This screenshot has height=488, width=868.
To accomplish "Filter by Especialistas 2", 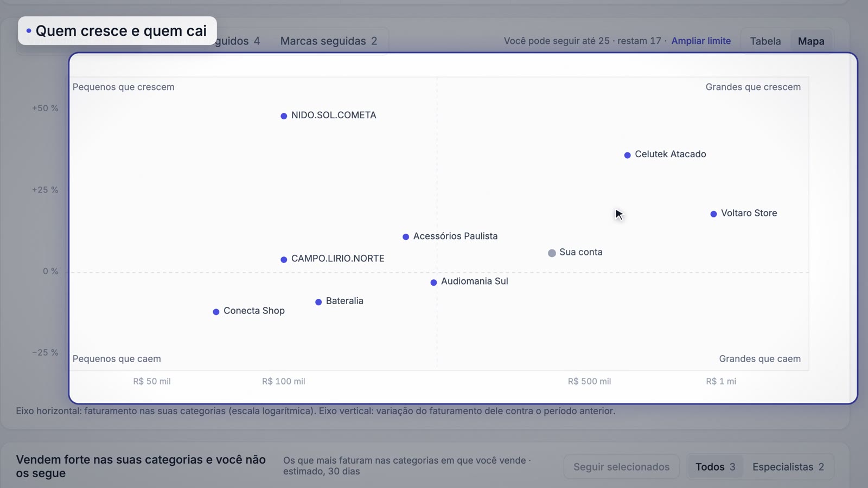I will 788,467.
